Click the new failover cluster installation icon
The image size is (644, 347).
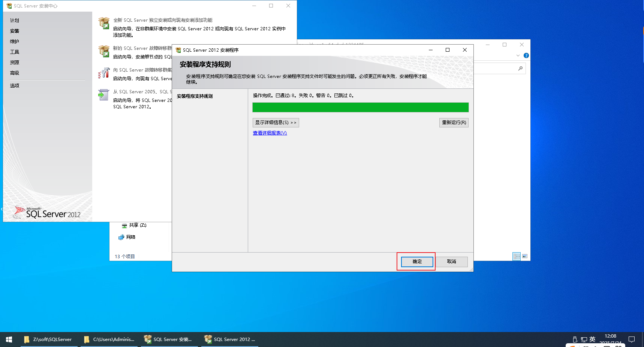pyautogui.click(x=104, y=51)
